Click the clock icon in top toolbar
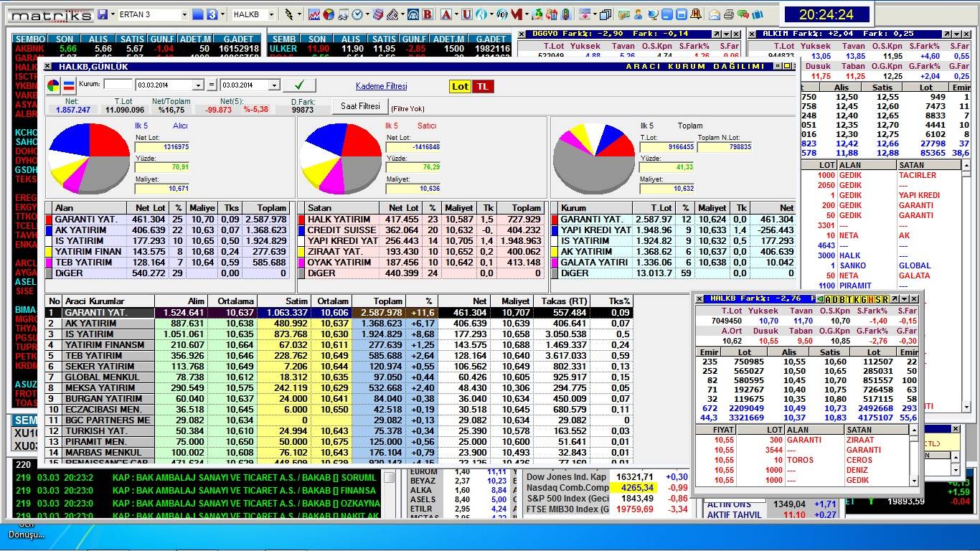 point(357,14)
